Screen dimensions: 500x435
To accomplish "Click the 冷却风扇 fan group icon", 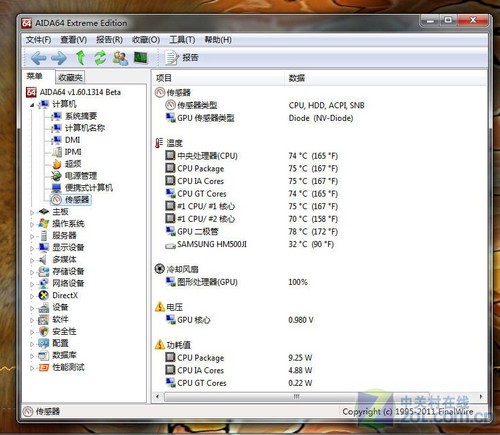I will click(160, 269).
